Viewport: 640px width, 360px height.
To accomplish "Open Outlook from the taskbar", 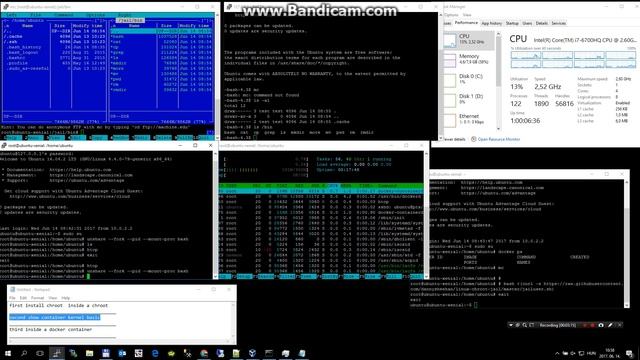I will click(122, 353).
